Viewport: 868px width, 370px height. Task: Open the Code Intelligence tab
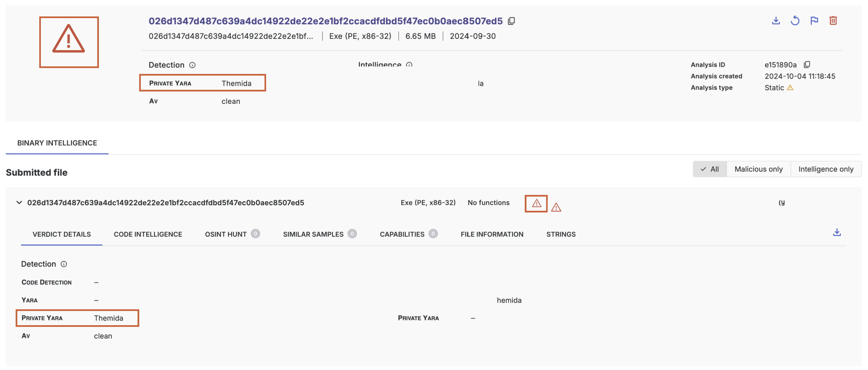click(x=148, y=234)
